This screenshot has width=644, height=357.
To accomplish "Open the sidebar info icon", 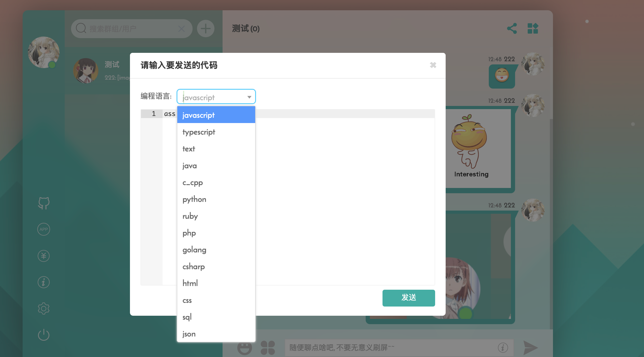I will (x=44, y=282).
